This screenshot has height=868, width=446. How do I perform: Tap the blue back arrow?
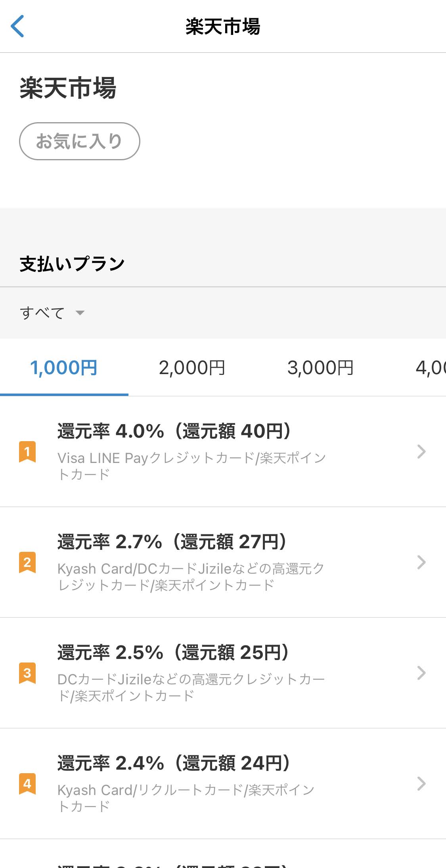pos(17,26)
